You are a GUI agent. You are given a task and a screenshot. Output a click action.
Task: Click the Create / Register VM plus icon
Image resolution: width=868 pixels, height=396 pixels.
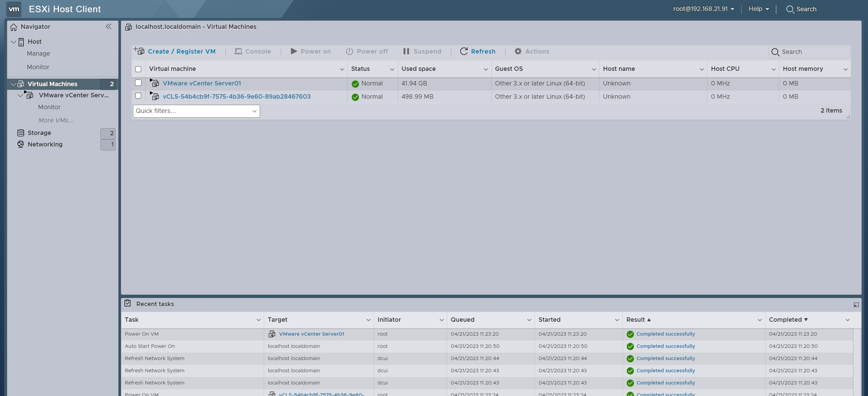[x=139, y=51]
